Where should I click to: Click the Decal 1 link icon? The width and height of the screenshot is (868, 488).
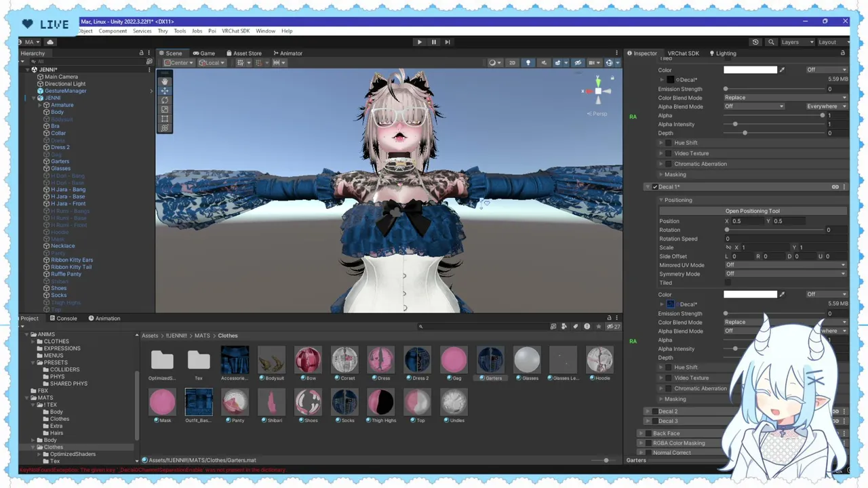(x=835, y=187)
